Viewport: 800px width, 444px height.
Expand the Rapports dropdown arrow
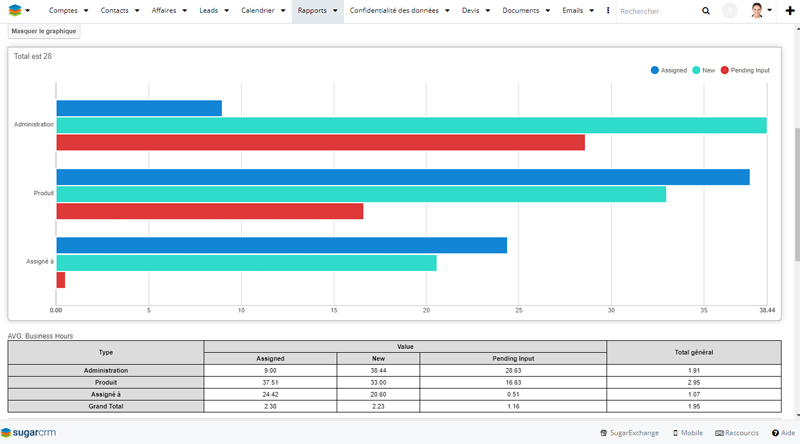pos(335,10)
